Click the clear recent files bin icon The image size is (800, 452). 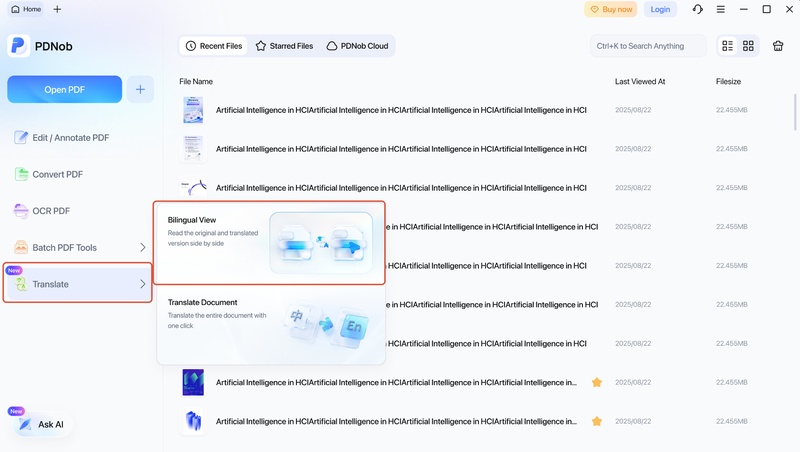point(778,46)
